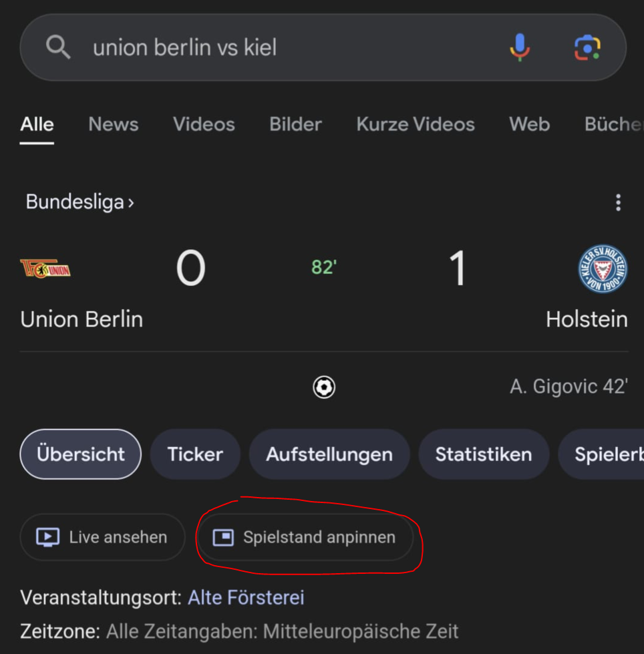Open the Alte Försterei venue link
644x654 pixels.
[x=246, y=597]
